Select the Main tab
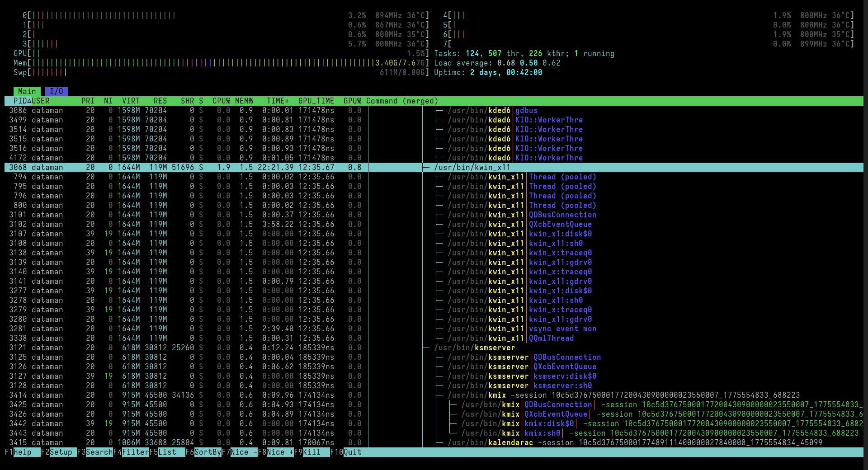This screenshot has width=868, height=470. pyautogui.click(x=27, y=91)
